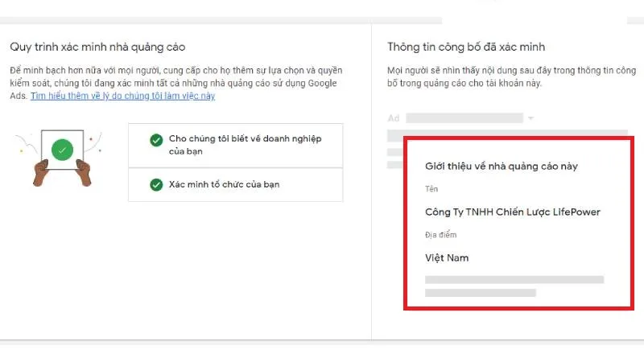Click 'Công Ty TNHH Chiến Lược LifePower' name

coord(513,212)
